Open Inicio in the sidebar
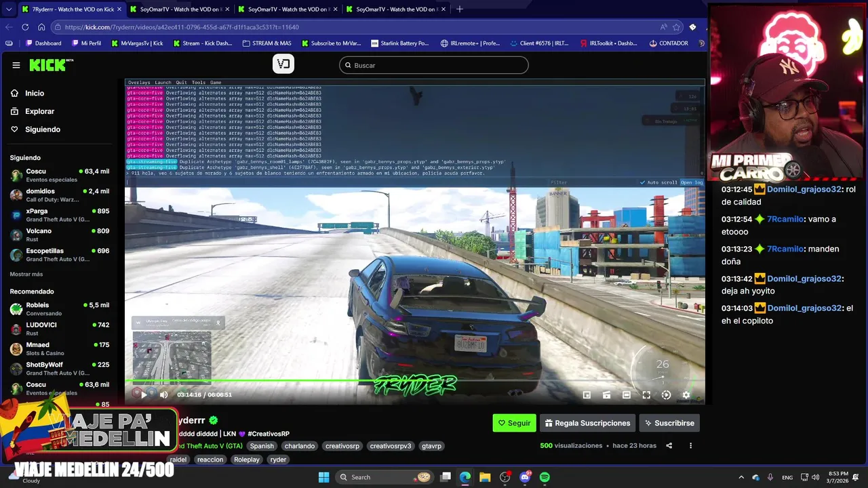Viewport: 868px width, 488px height. 28,93
